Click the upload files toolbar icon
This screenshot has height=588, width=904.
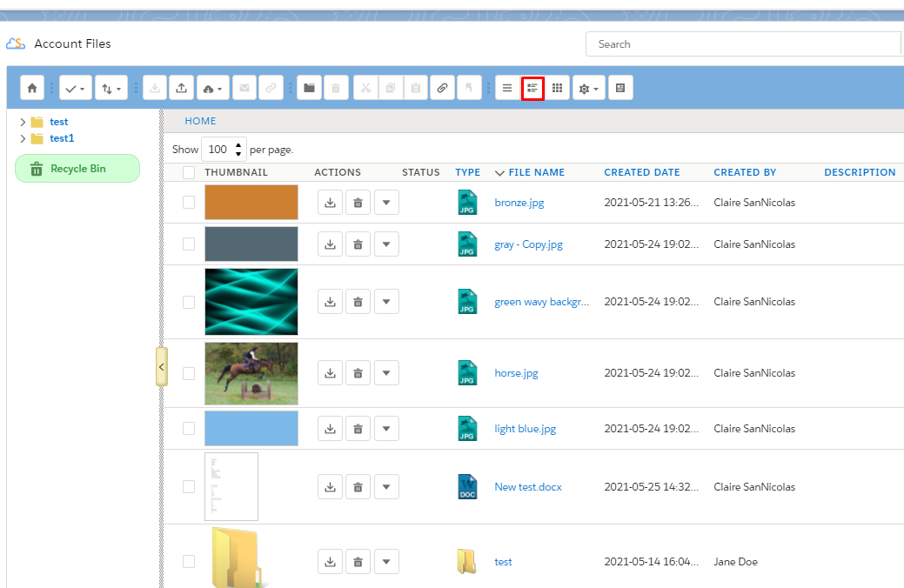pyautogui.click(x=181, y=88)
